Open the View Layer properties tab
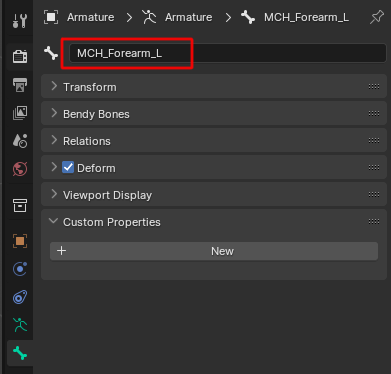The width and height of the screenshot is (391, 374). 20,113
